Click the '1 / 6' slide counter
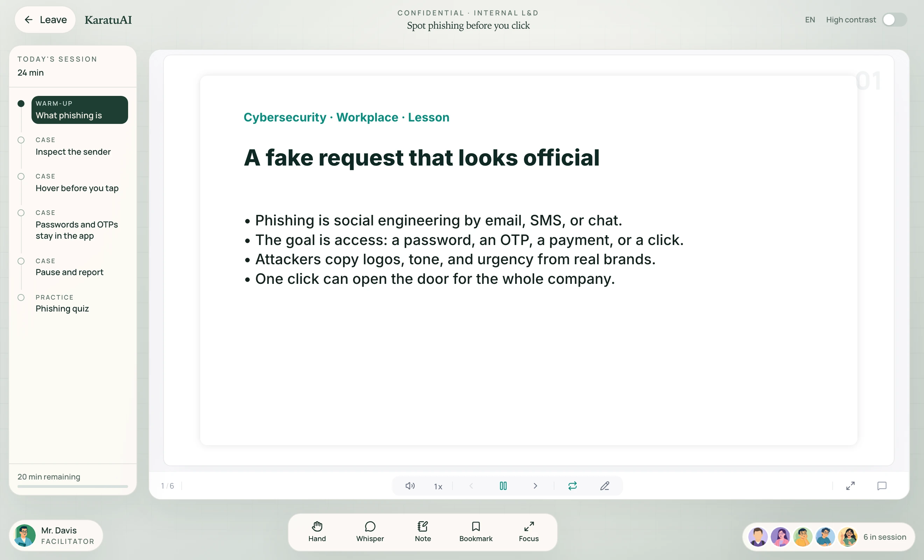 (x=167, y=486)
